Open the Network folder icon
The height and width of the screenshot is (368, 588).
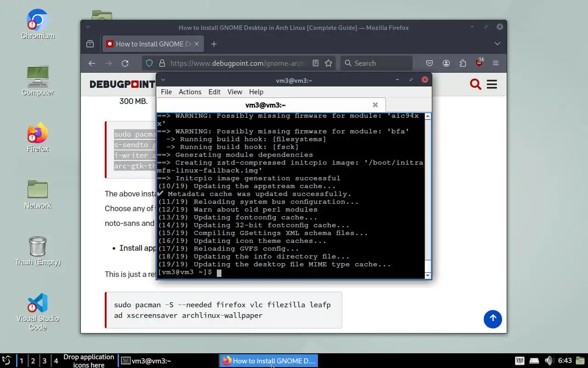37,194
